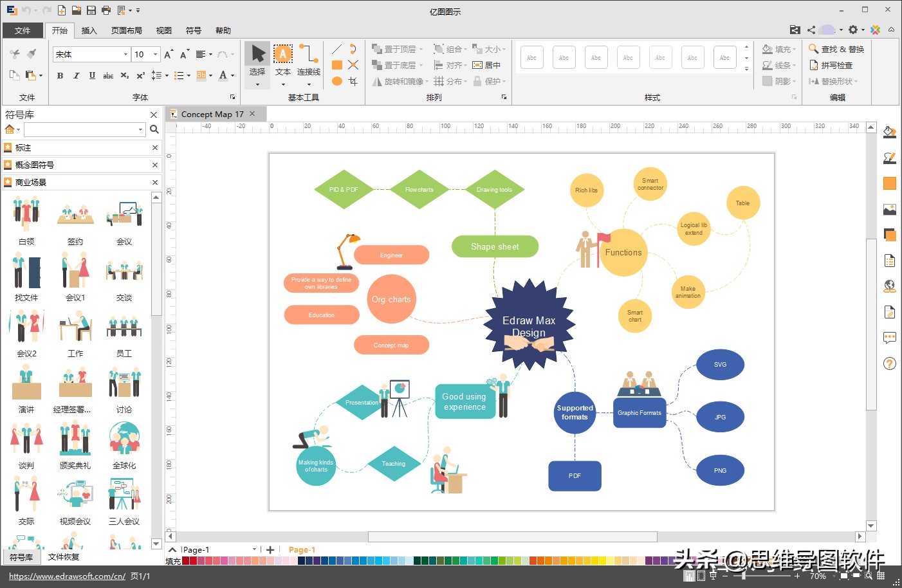Toggle italic text formatting
Screen dimensions: 902x588
pyautogui.click(x=76, y=75)
